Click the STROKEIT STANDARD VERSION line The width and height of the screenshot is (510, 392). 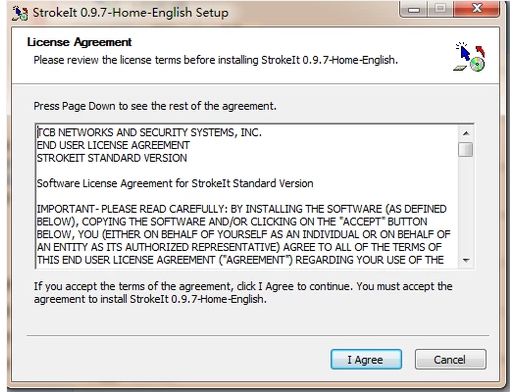[112, 158]
